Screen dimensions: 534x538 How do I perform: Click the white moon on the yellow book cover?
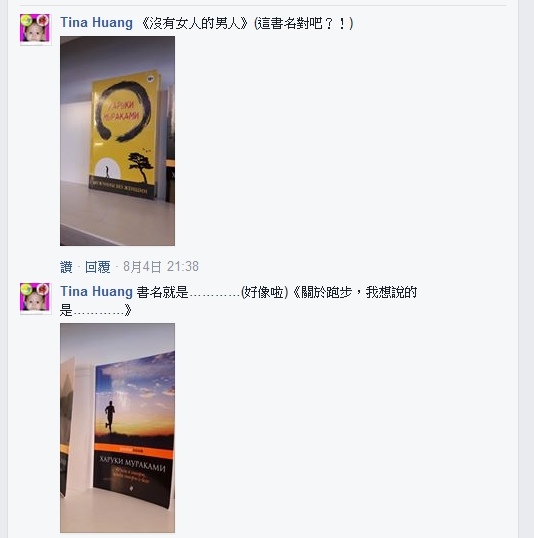107,168
